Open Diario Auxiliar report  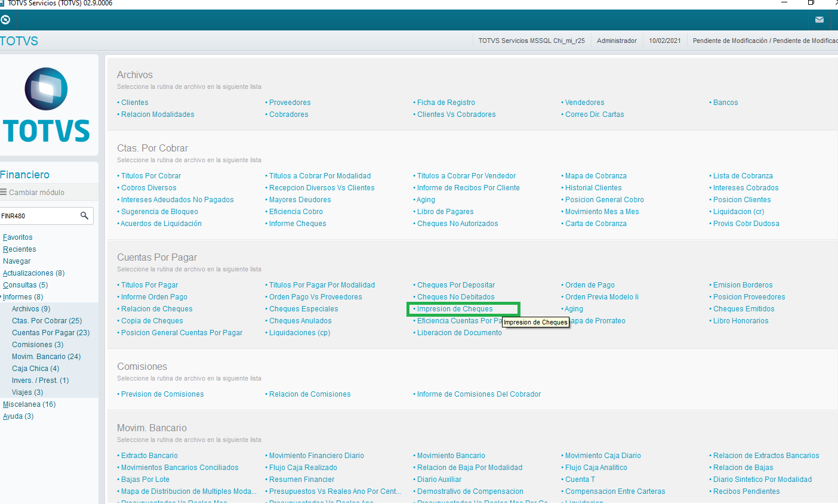(x=439, y=480)
